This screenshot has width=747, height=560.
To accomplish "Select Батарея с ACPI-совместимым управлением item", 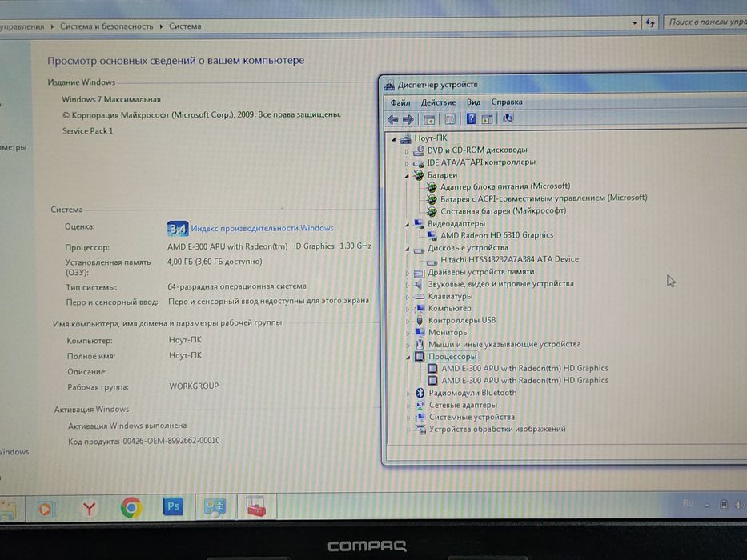I will click(x=544, y=198).
